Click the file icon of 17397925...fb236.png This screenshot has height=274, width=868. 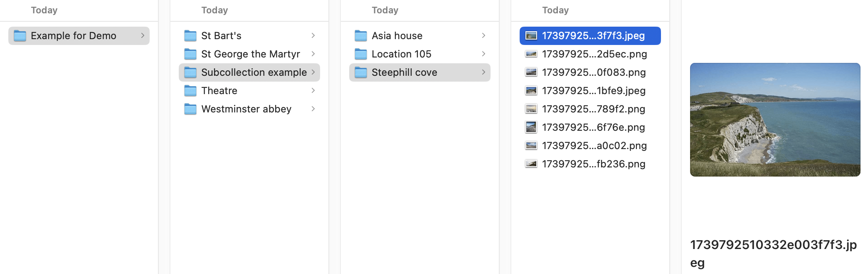click(x=531, y=164)
